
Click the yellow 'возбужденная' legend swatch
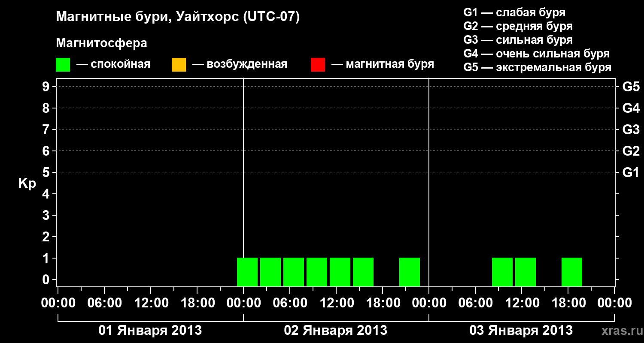pos(179,65)
